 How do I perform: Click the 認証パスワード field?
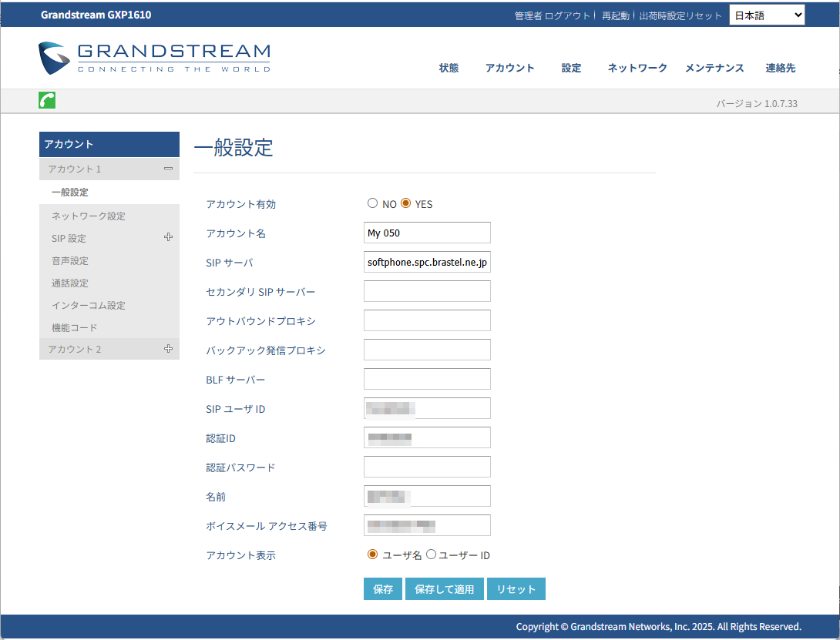tap(427, 467)
